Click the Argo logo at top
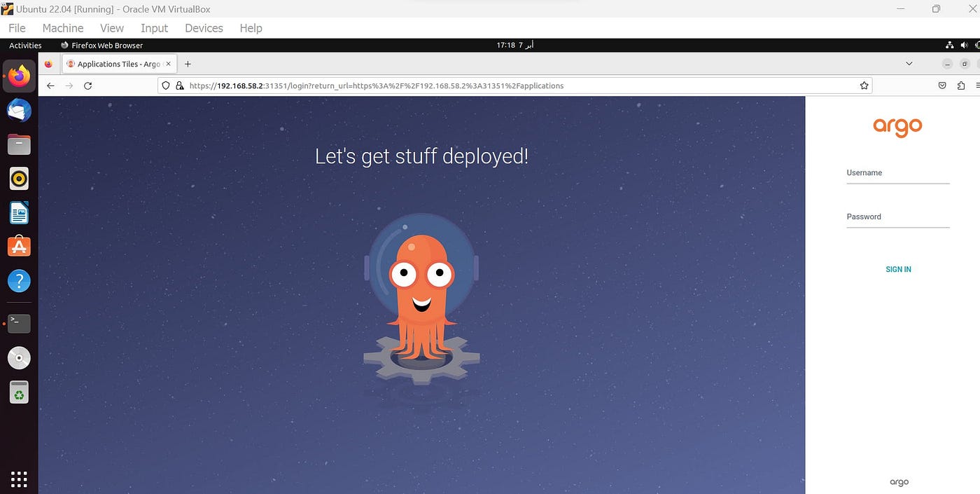Screen dimensions: 980x494 897,127
